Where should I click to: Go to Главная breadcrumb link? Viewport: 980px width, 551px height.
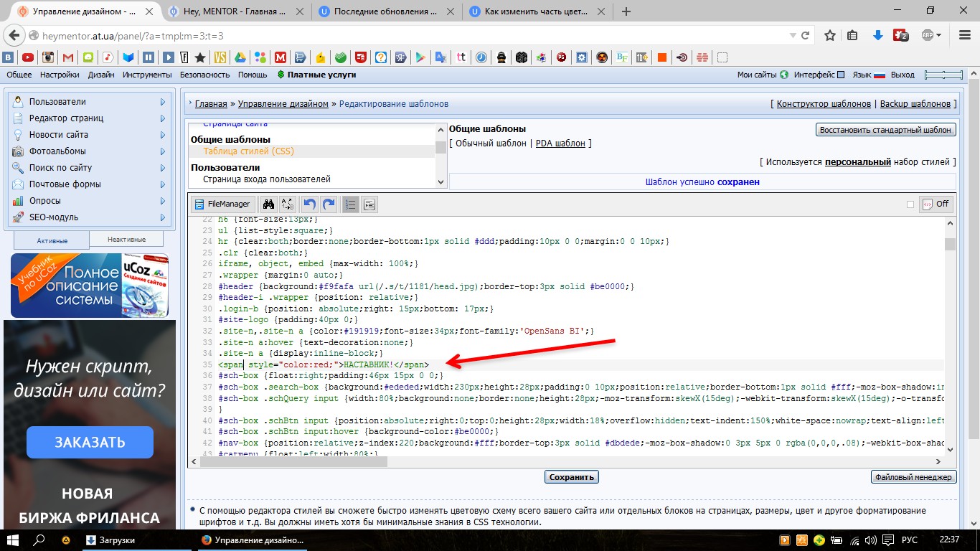211,104
